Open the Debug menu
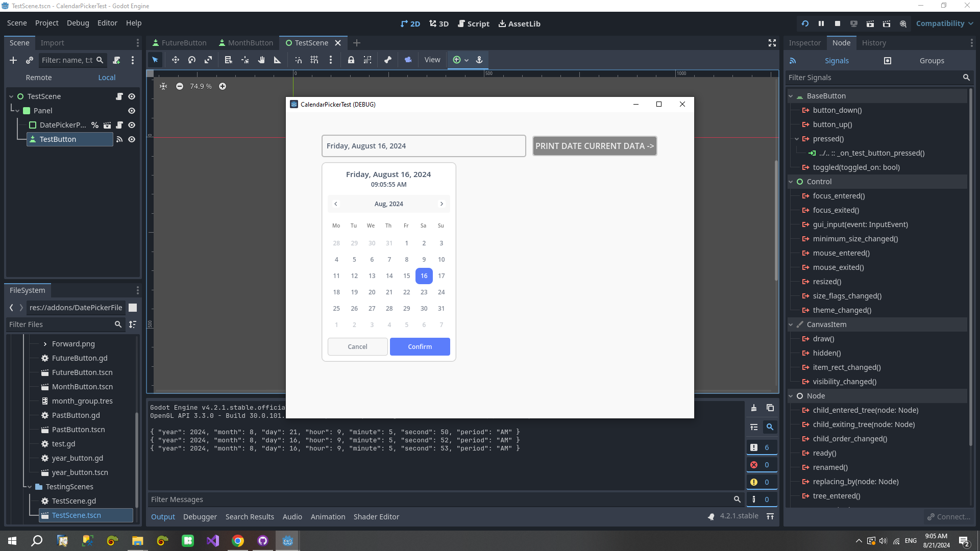980x551 pixels. pos(78,23)
